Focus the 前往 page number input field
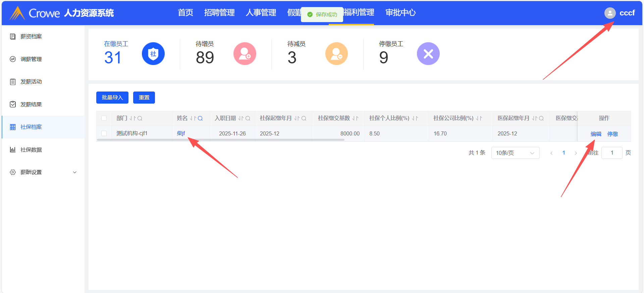The width and height of the screenshot is (644, 293). tap(612, 153)
